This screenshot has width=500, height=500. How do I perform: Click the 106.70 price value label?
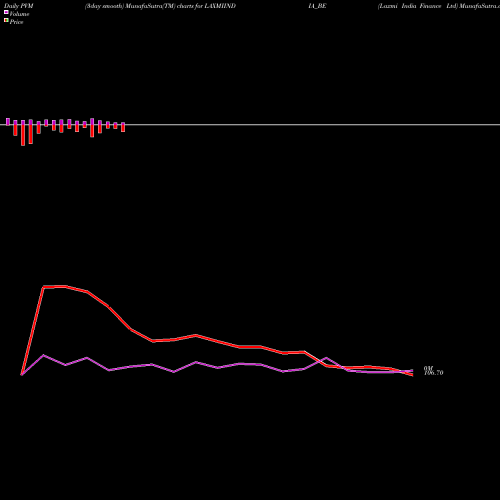[x=433, y=373]
